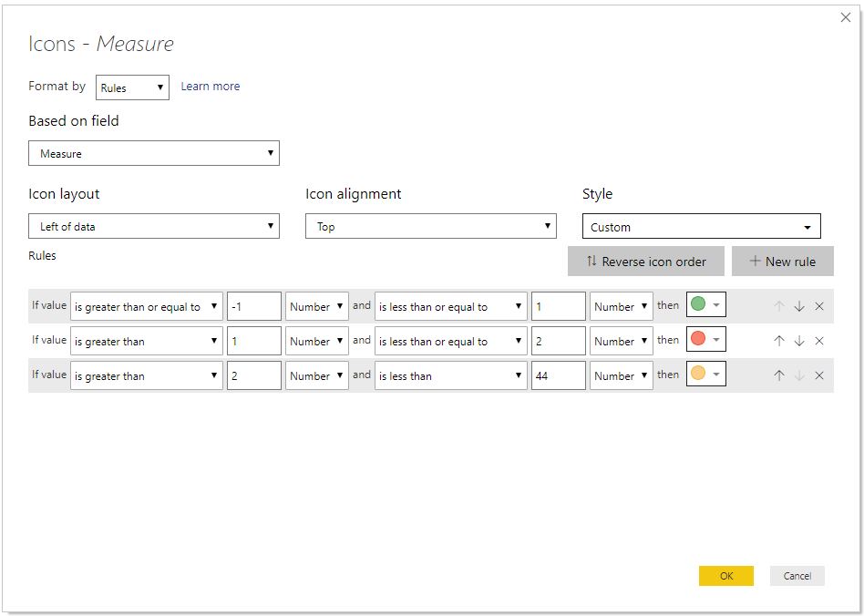The width and height of the screenshot is (864, 616).
Task: Open the red circle icon picker
Action: (705, 339)
